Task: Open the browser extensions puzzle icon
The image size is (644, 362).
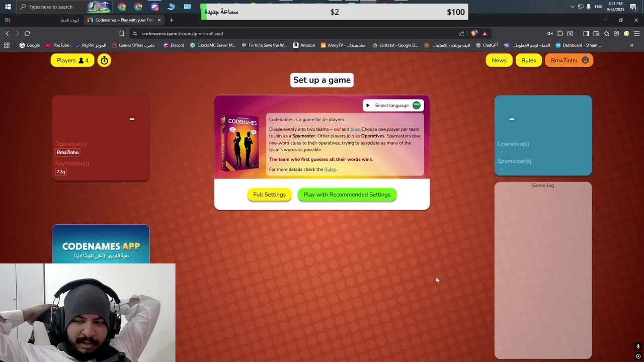Action: pyautogui.click(x=560, y=34)
